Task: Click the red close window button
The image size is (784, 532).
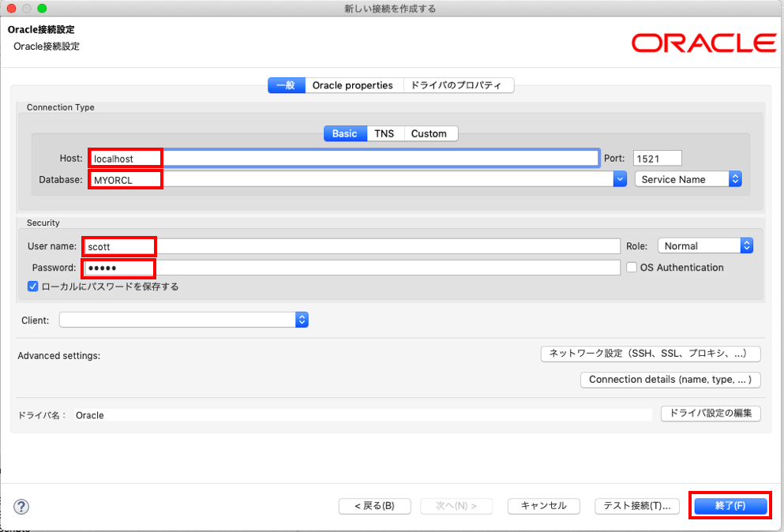Action: click(12, 8)
